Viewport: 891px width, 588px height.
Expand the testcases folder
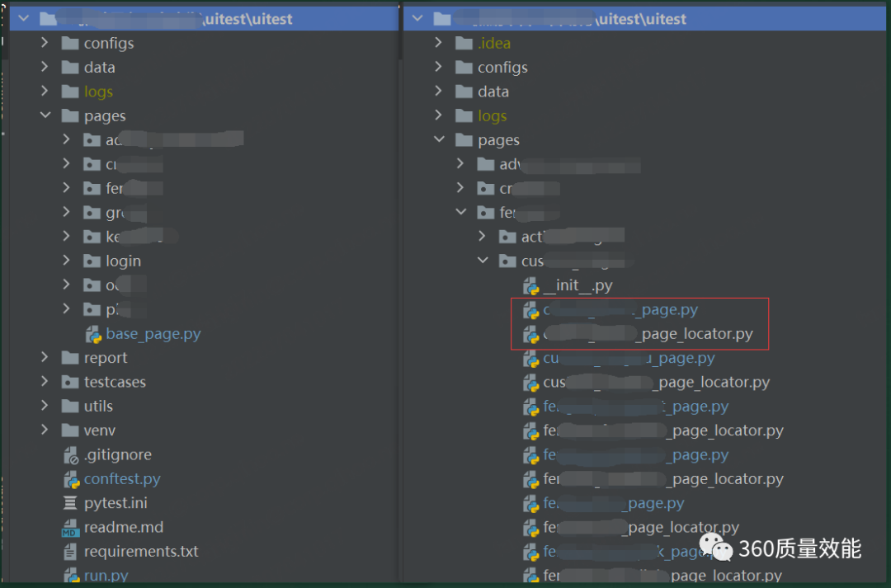point(45,381)
